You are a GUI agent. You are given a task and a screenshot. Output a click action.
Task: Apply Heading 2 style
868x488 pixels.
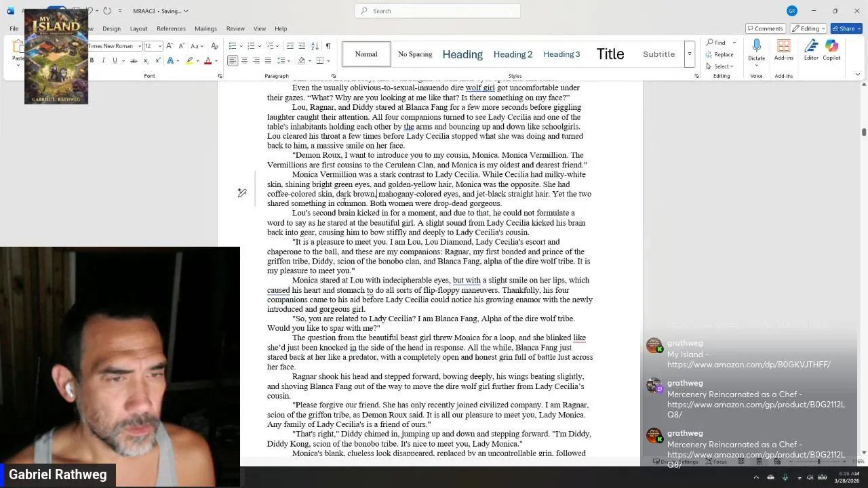point(513,54)
